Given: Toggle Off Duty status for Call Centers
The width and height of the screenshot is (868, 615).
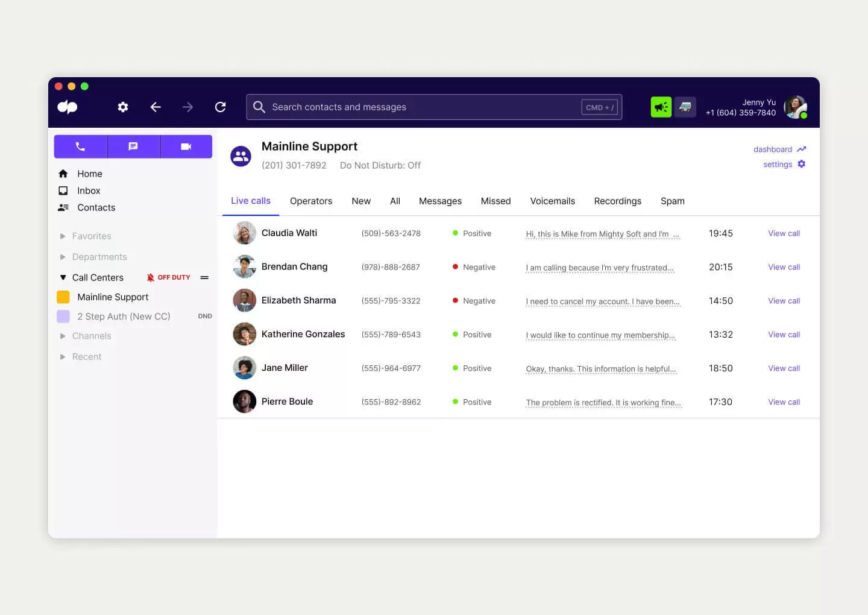Looking at the screenshot, I should click(x=169, y=277).
